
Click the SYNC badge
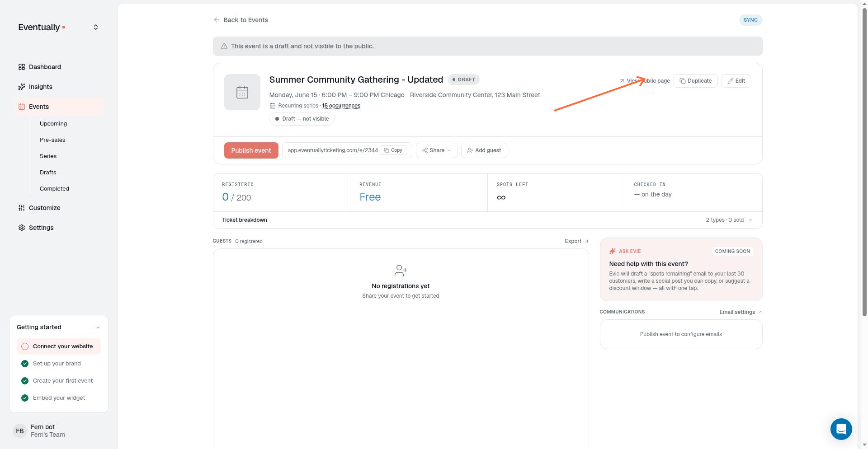[x=750, y=20]
